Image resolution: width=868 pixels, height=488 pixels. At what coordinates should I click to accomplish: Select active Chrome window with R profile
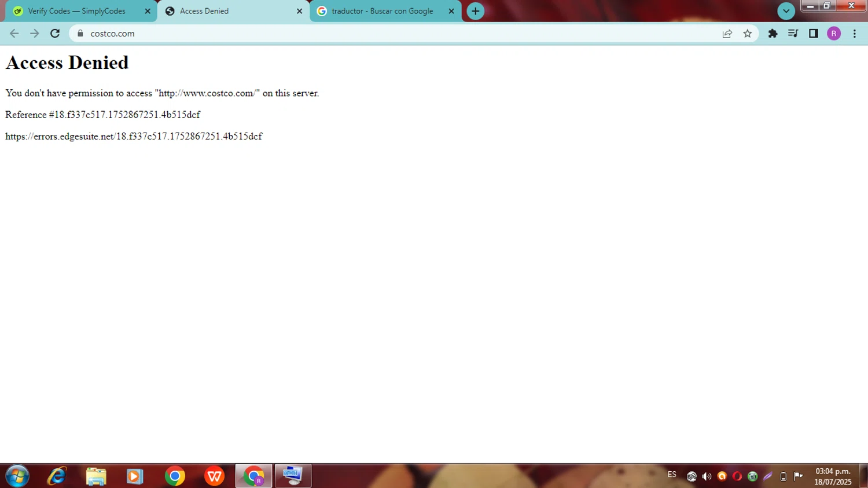pyautogui.click(x=253, y=476)
